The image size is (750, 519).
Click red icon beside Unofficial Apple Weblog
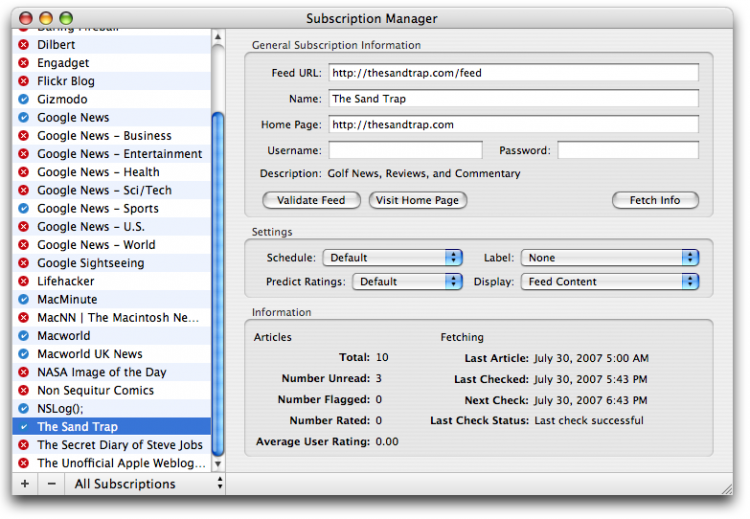pos(23,463)
